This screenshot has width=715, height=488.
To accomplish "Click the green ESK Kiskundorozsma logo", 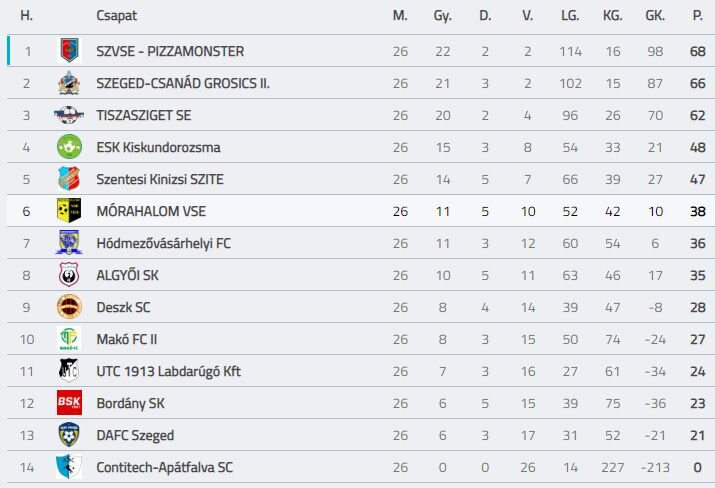I will (x=69, y=147).
